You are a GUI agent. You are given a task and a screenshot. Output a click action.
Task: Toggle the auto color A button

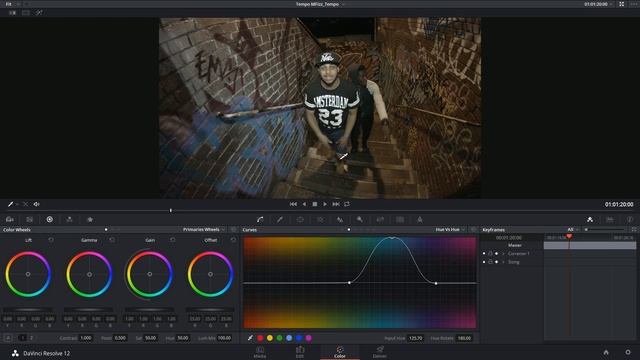coord(8,338)
